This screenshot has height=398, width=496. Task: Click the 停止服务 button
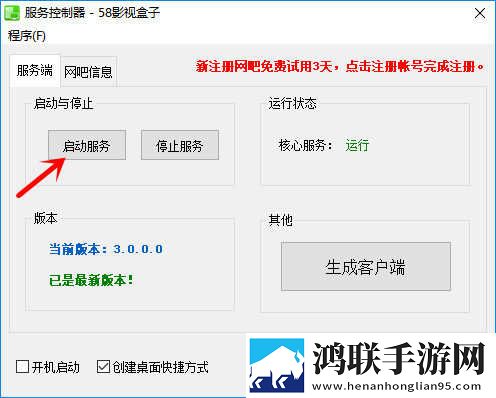coord(180,145)
